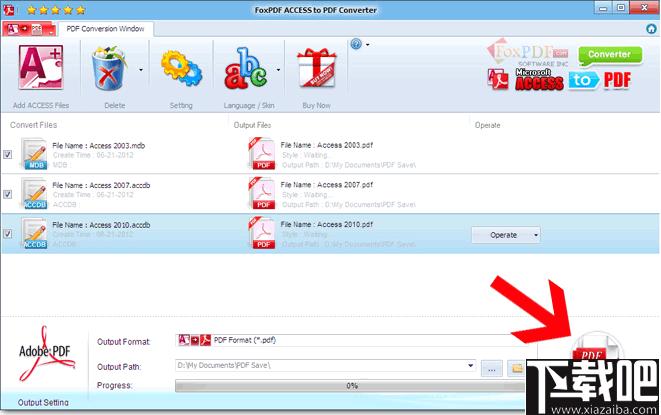This screenshot has height=415, width=661.
Task: Select 'File Name : Access 2003.pdf' text
Action: [327, 145]
